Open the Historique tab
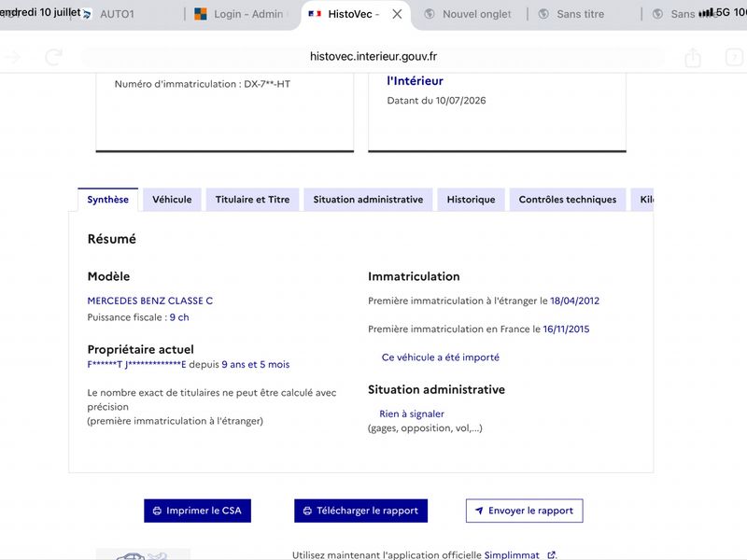747x560 pixels. coord(472,200)
